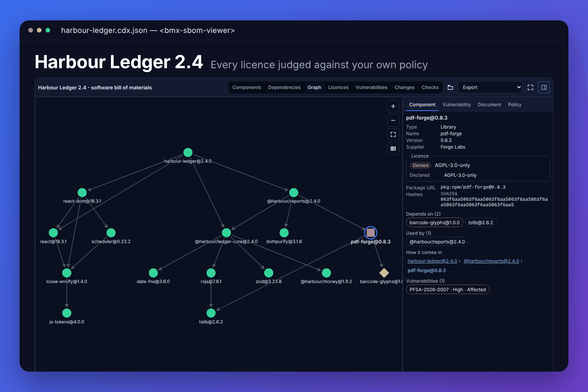
Task: Select the @harbour/reports@2.4.0 graph node
Action: (x=294, y=192)
